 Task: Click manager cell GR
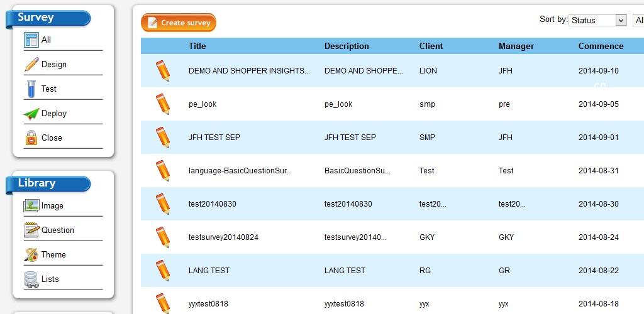click(504, 270)
